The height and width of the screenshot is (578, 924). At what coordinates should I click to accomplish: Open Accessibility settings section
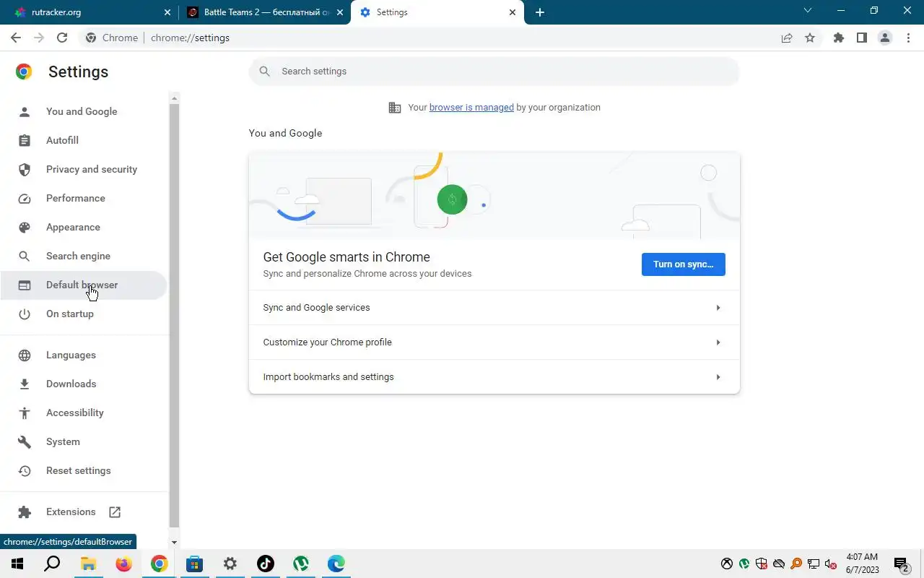tap(83, 413)
